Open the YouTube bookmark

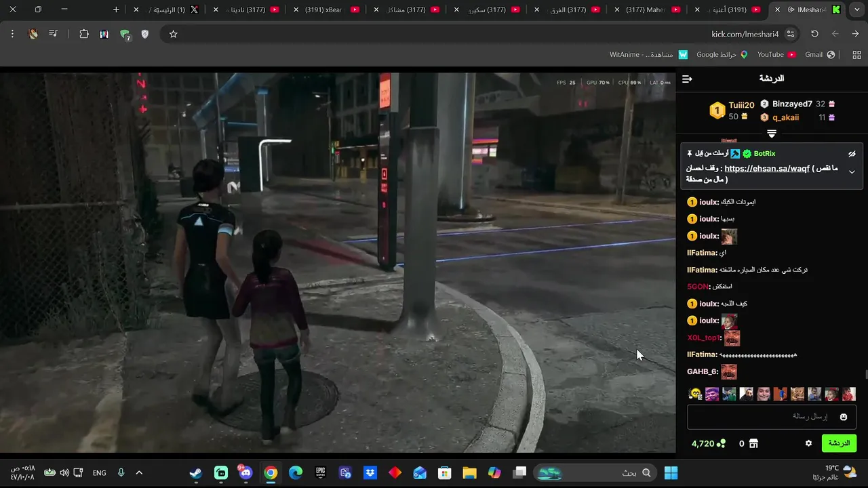[x=776, y=54]
